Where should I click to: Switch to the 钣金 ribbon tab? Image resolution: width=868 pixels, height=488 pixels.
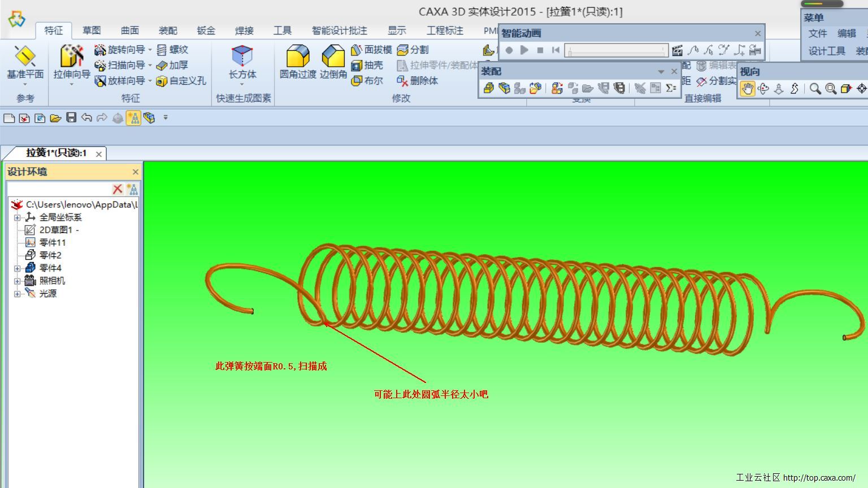206,30
